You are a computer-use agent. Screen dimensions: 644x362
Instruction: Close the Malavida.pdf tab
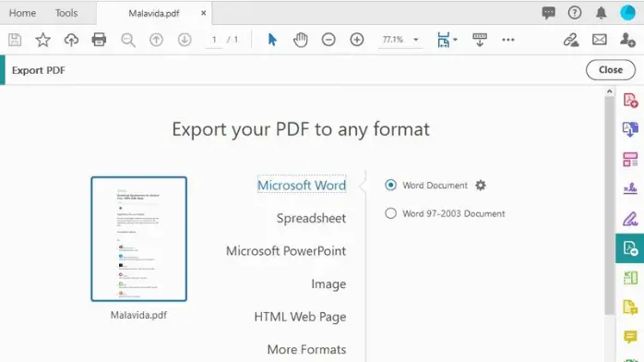pos(203,13)
